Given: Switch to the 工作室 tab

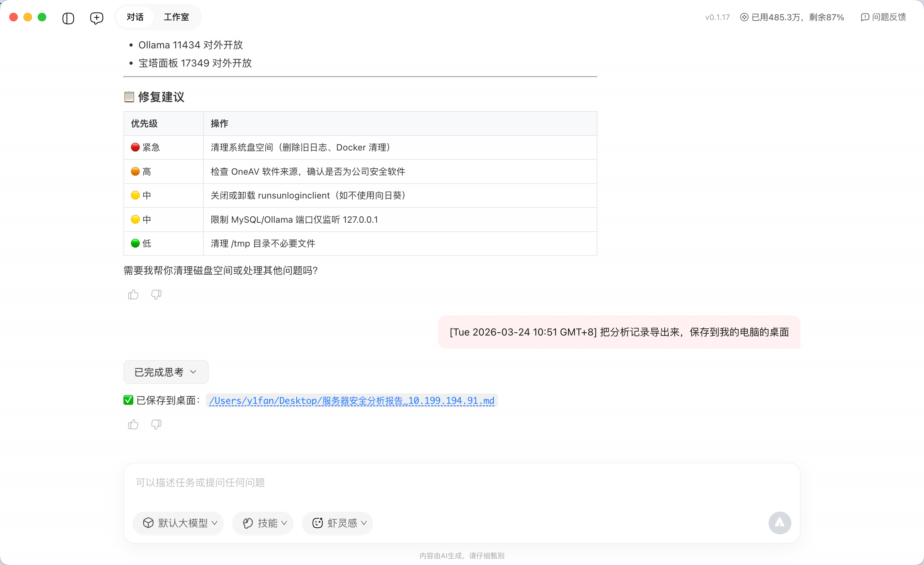Looking at the screenshot, I should (x=176, y=17).
